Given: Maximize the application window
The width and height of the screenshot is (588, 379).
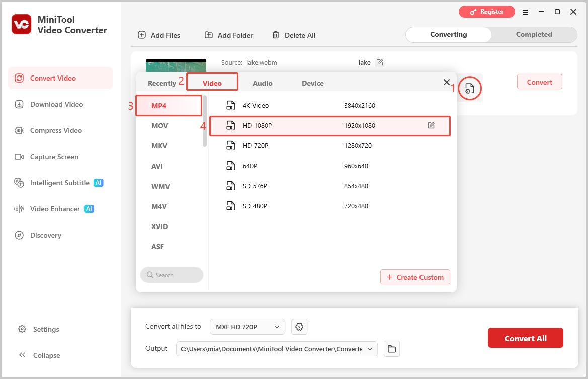Looking at the screenshot, I should (557, 12).
